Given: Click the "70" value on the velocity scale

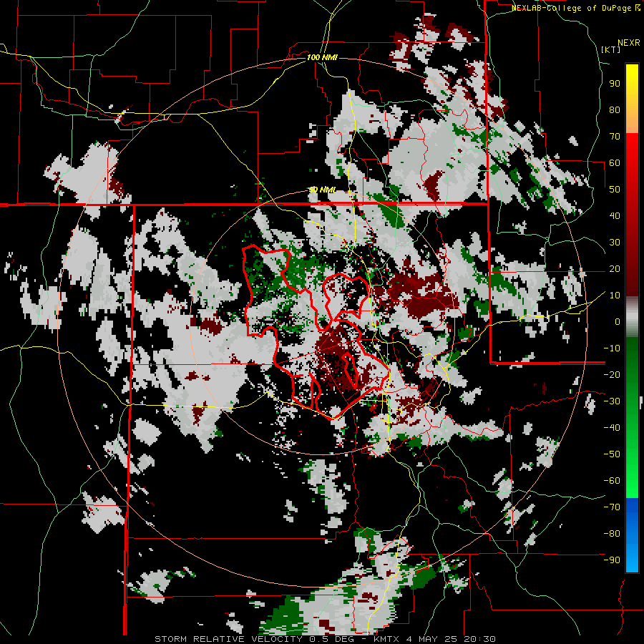Looking at the screenshot, I should pyautogui.click(x=615, y=137).
